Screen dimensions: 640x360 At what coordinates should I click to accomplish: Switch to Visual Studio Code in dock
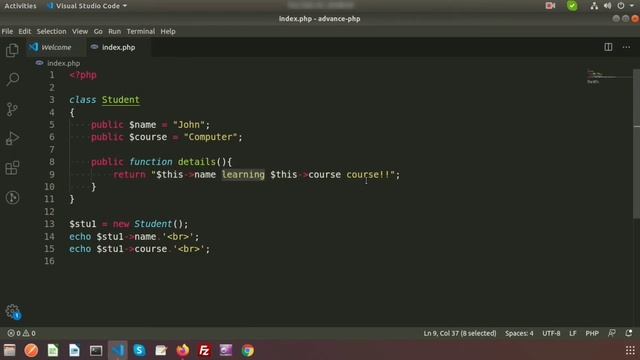118,350
